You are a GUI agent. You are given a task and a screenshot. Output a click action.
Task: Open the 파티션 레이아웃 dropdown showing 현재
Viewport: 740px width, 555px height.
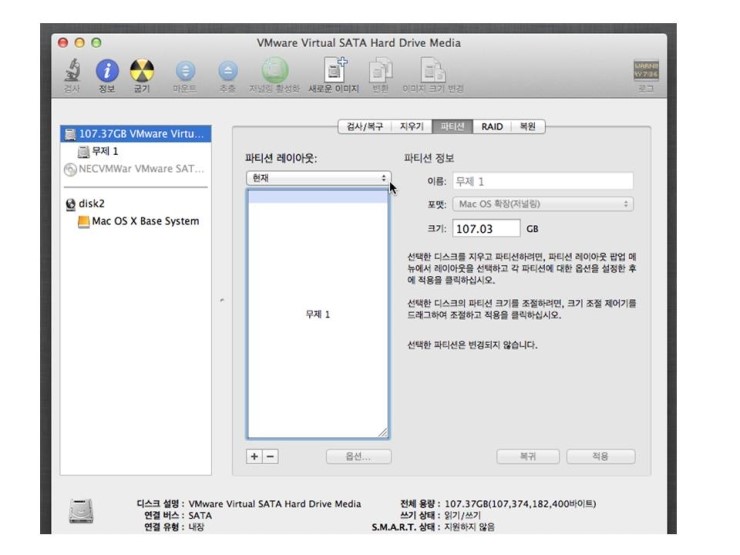[x=318, y=177]
